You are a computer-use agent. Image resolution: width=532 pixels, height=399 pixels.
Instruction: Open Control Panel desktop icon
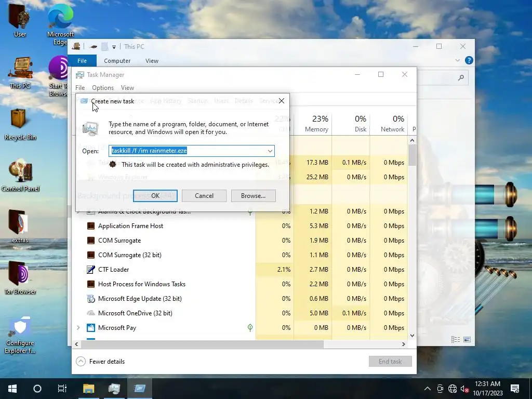20,176
